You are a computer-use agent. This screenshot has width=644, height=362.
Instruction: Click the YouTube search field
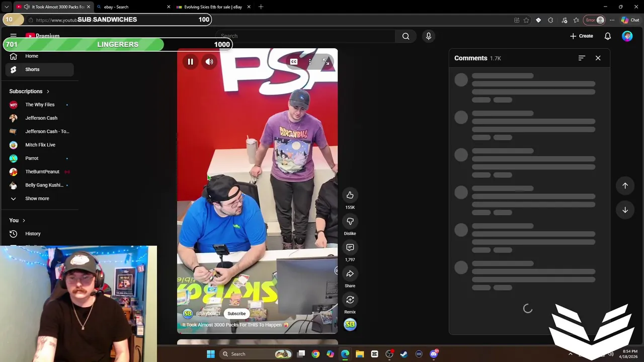(x=305, y=36)
